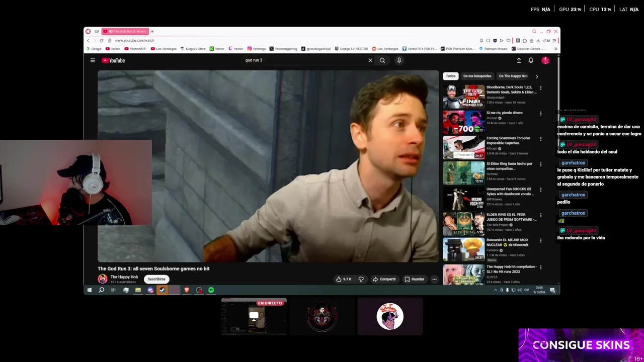Click the main video player

click(268, 166)
